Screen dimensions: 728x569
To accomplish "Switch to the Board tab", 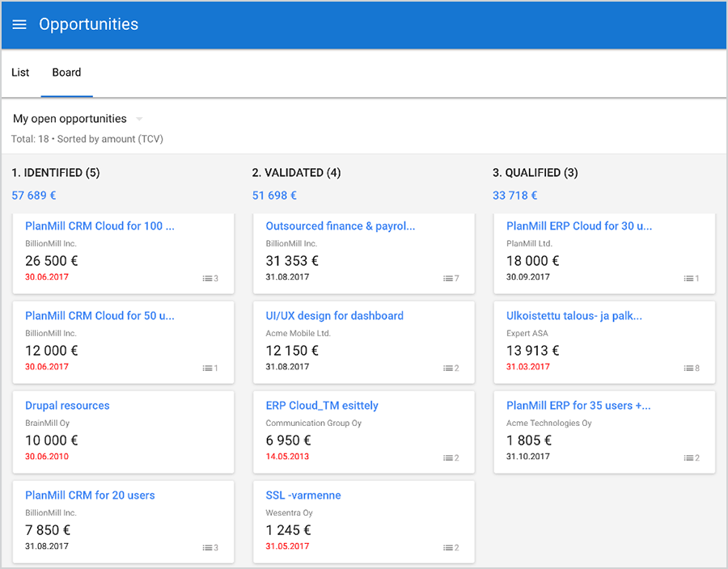I will point(66,73).
